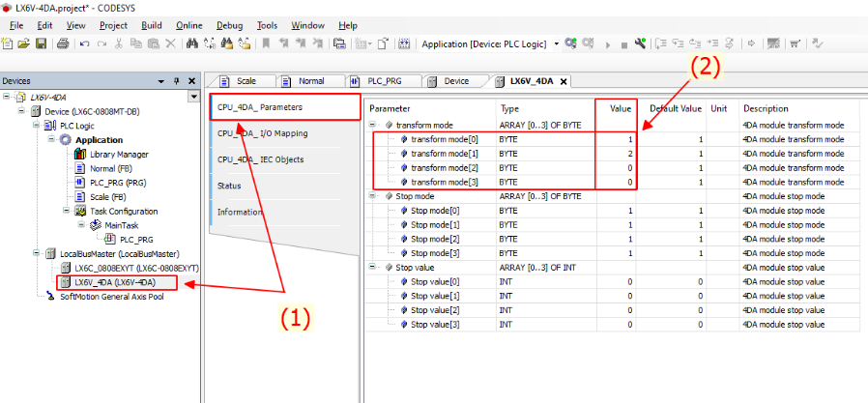Screen dimensions: 868x403
Task: Select Library Manager in device tree
Action: 119,154
